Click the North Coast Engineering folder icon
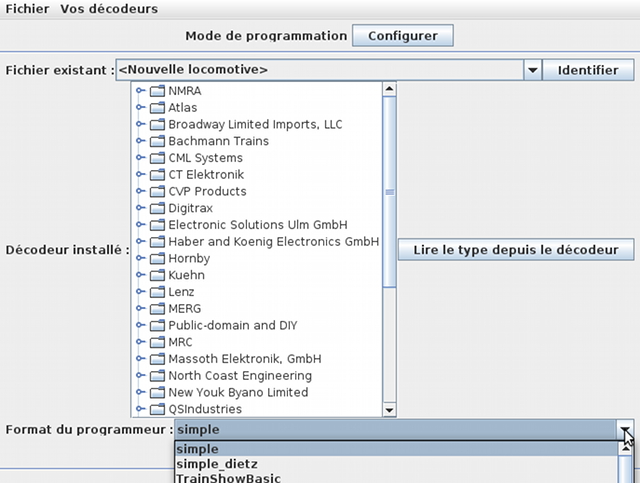Image resolution: width=640 pixels, height=483 pixels. click(x=157, y=376)
